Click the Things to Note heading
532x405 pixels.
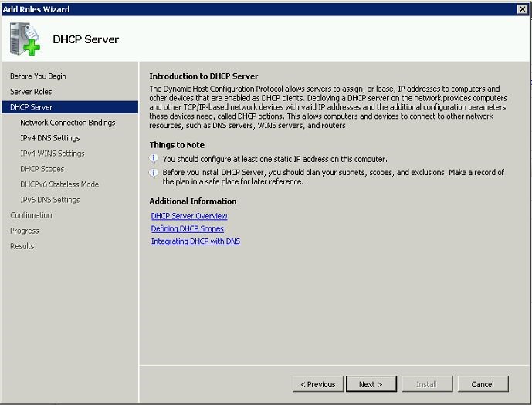click(177, 145)
